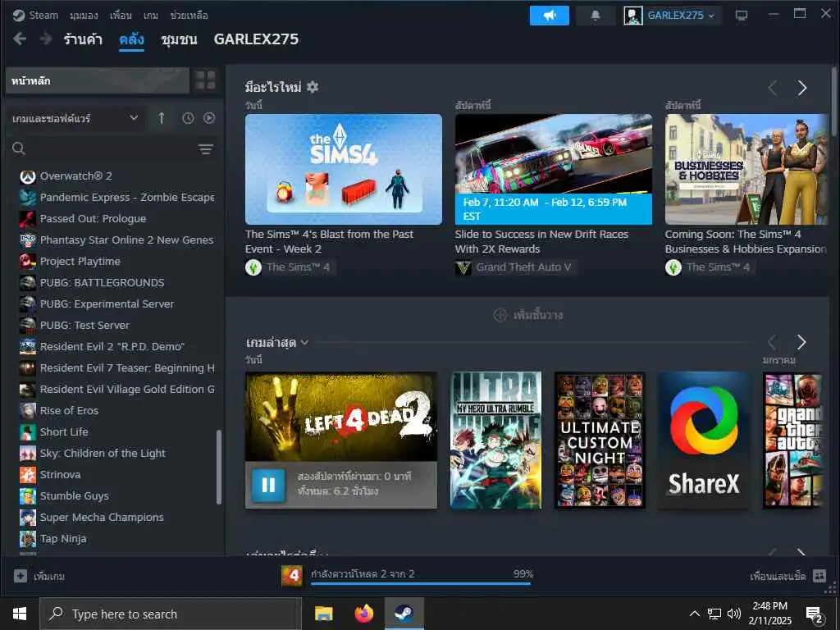Click the Steam logo in the title bar
840x630 pixels.
[x=19, y=15]
